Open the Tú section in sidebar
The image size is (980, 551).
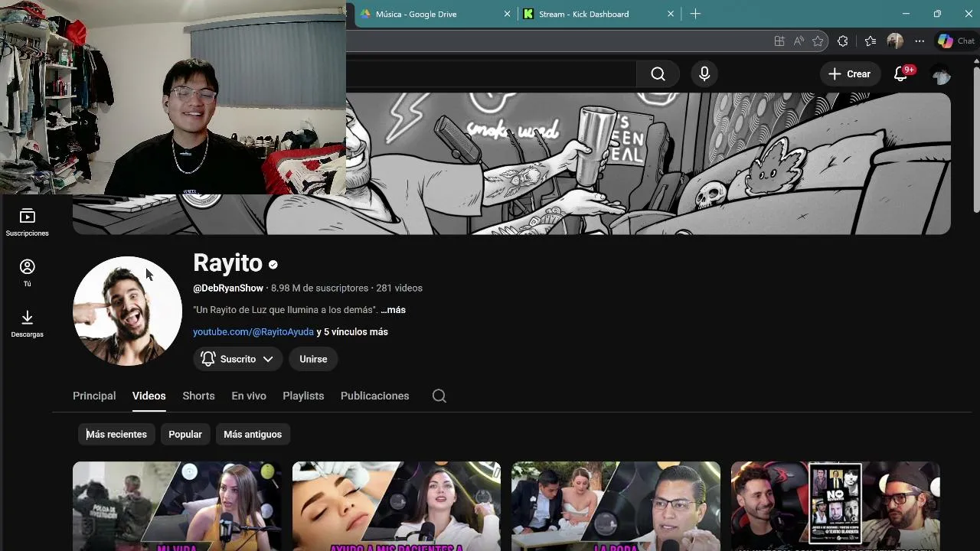tap(27, 272)
